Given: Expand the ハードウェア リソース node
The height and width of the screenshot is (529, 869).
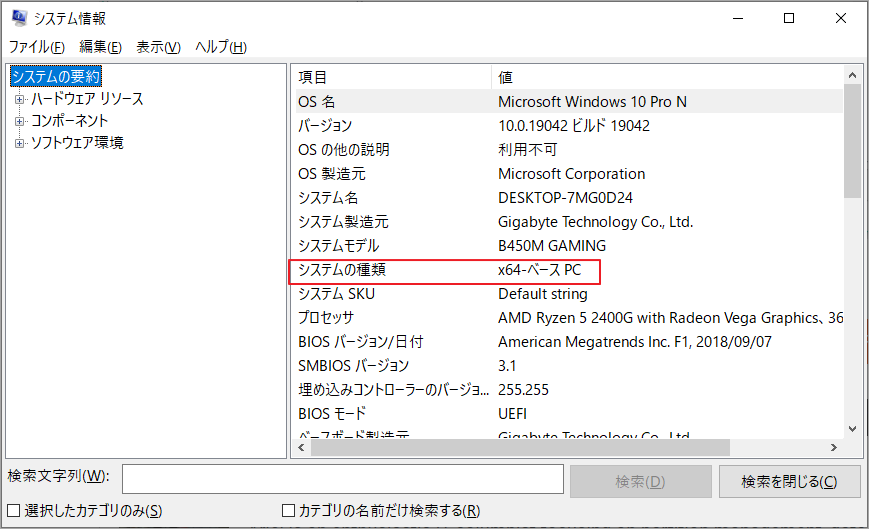Looking at the screenshot, I should [19, 99].
